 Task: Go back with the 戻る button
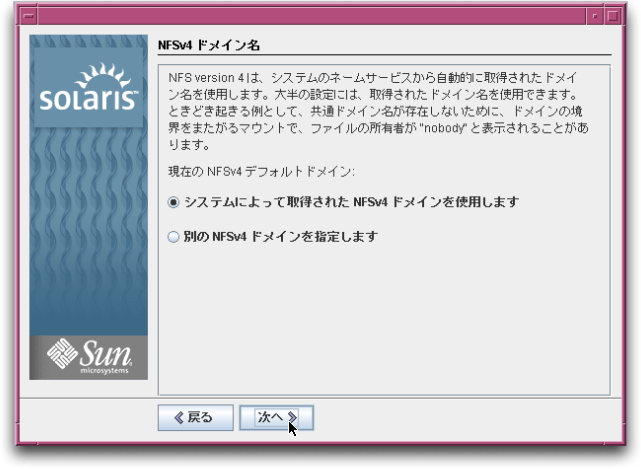(x=195, y=417)
